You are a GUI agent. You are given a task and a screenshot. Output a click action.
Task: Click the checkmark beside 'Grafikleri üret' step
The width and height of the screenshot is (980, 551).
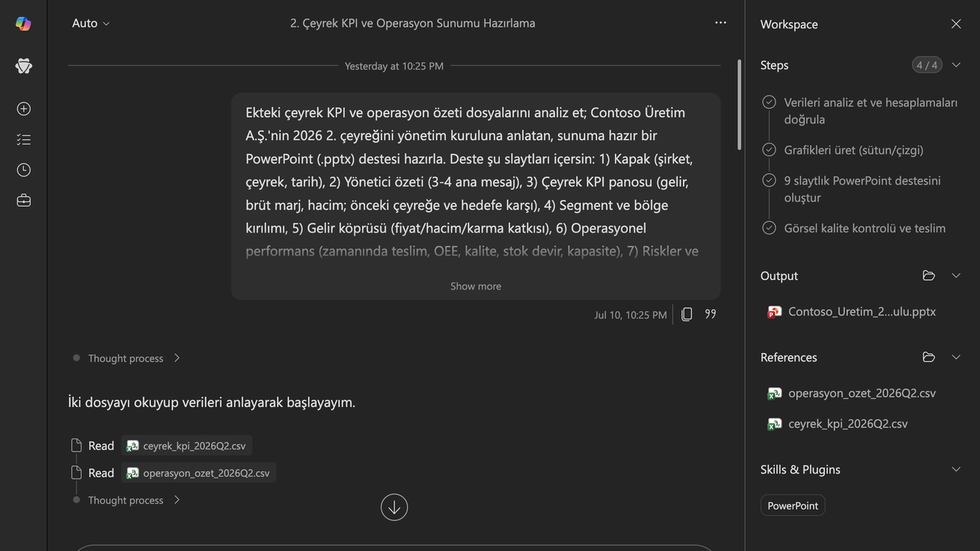click(x=769, y=150)
